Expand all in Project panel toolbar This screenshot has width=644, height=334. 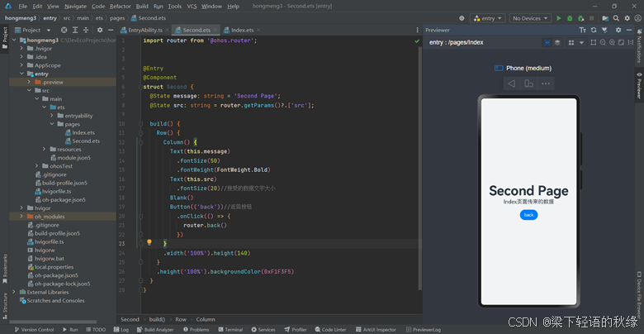pyautogui.click(x=75, y=30)
